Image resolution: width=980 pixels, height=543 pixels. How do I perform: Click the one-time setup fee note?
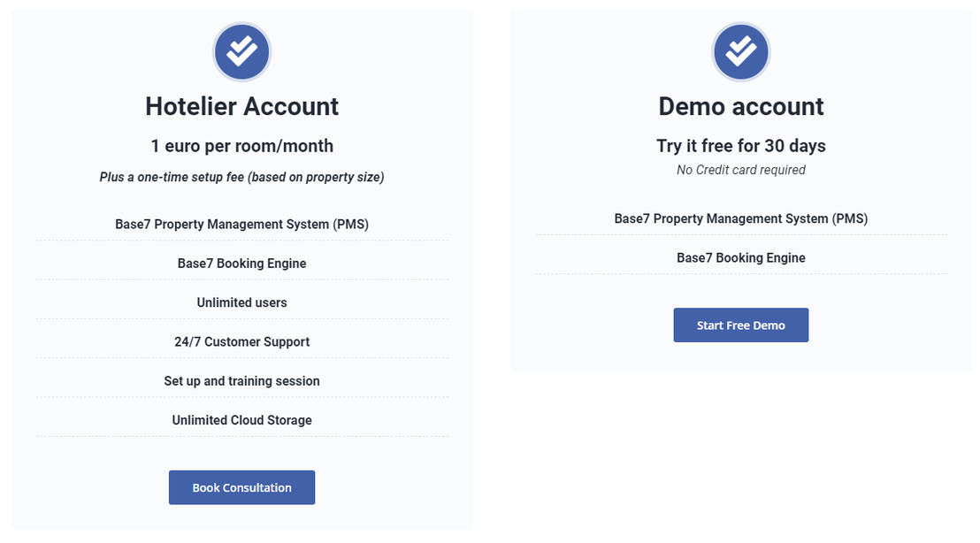(241, 177)
